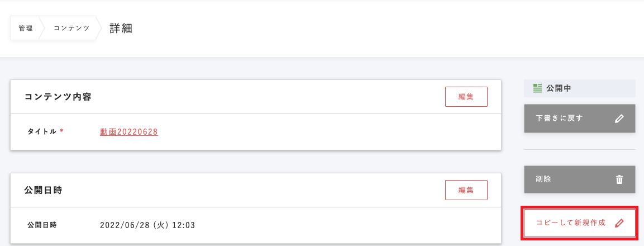Edit the 公開日時 section

click(466, 190)
